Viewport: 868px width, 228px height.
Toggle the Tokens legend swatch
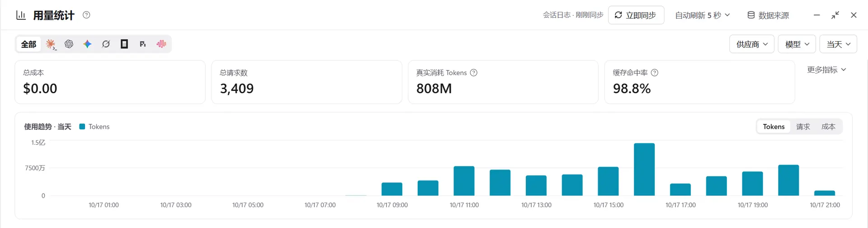tap(82, 127)
